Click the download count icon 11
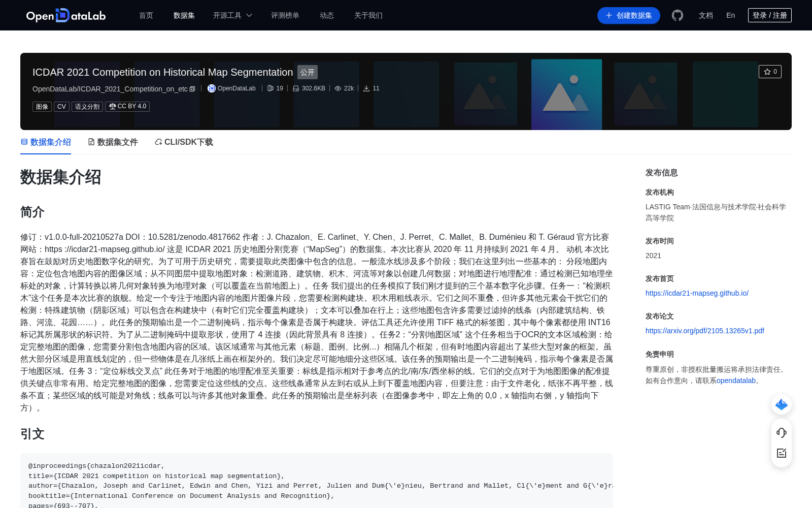 366,88
